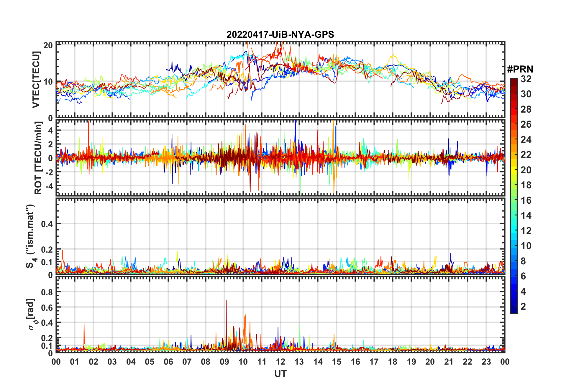Click the #PRN colorbar title
561x392 pixels.
[520, 69]
